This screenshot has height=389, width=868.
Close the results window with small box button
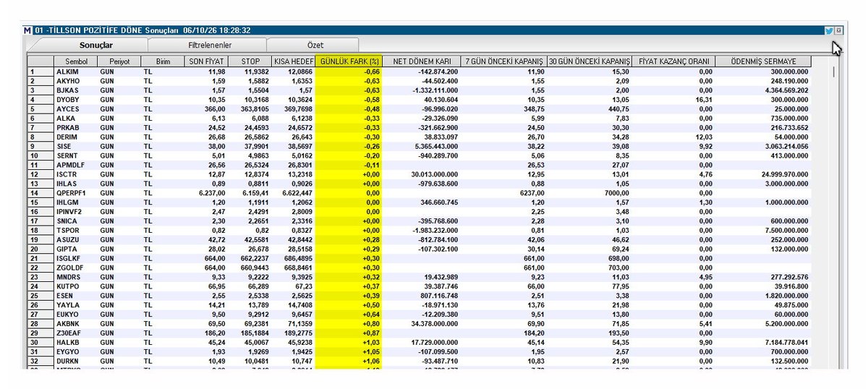point(839,31)
